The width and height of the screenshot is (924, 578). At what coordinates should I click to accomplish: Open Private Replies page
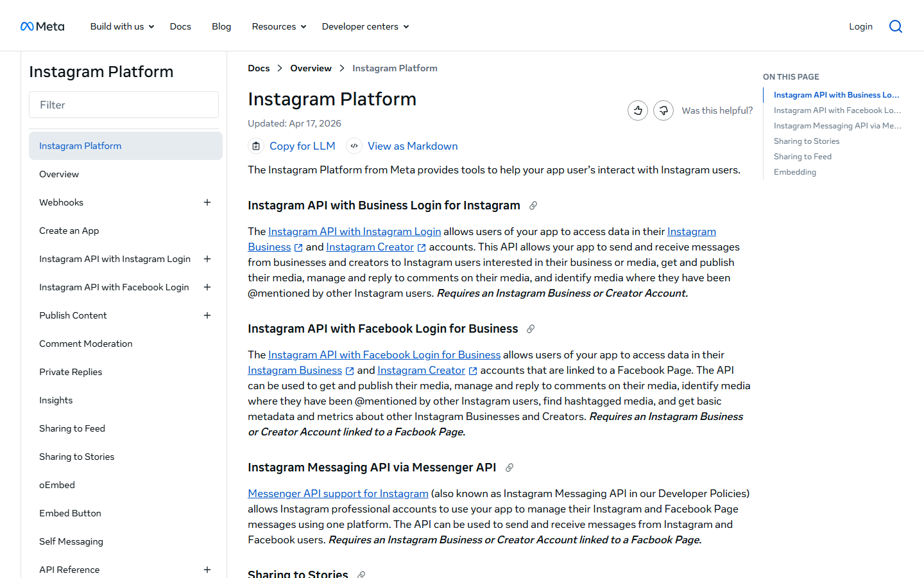pyautogui.click(x=71, y=372)
